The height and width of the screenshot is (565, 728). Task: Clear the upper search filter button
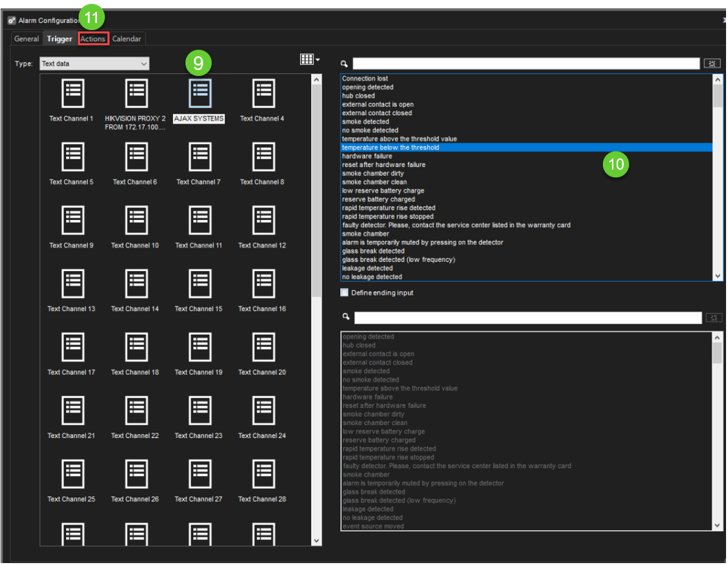click(712, 64)
